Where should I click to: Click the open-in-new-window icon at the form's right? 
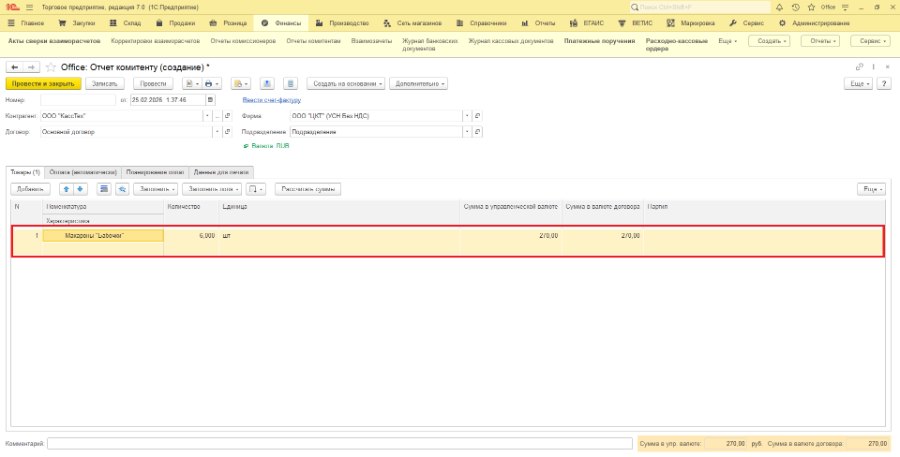[859, 67]
